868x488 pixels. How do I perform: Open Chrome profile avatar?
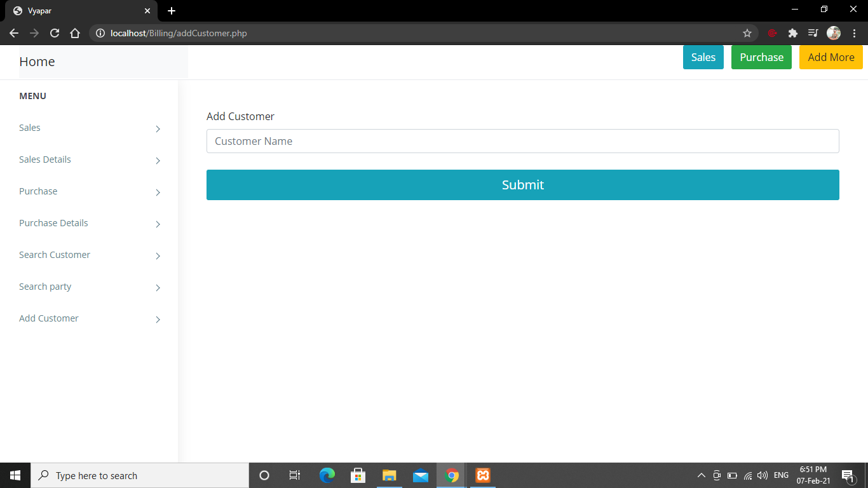point(834,33)
